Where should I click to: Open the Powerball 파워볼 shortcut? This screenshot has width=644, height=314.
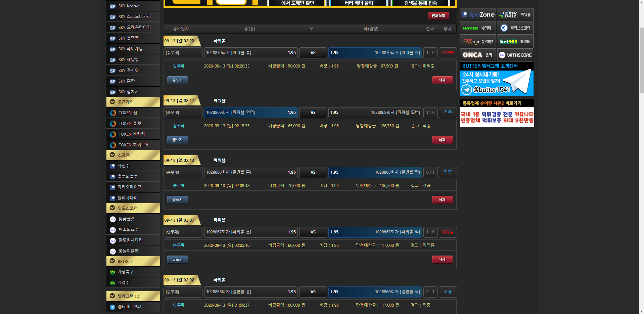coord(515,15)
